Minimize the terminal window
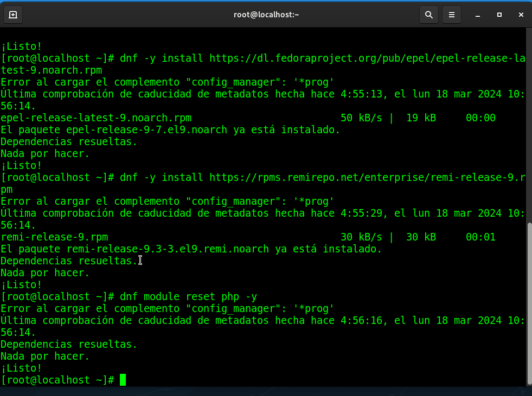The width and height of the screenshot is (532, 396). [478, 15]
